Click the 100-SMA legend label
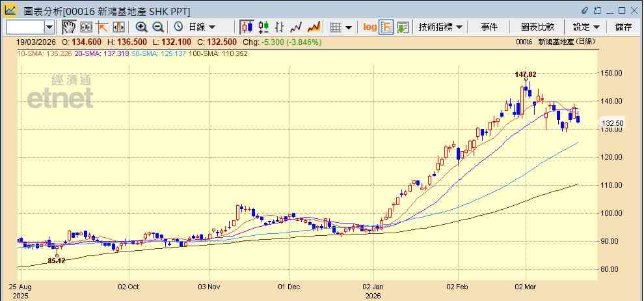 (x=218, y=53)
